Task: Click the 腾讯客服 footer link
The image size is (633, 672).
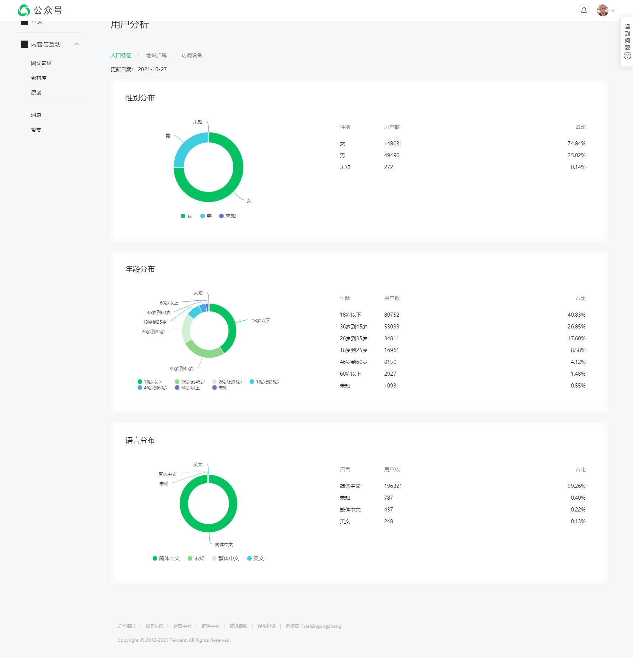Action: pos(238,626)
